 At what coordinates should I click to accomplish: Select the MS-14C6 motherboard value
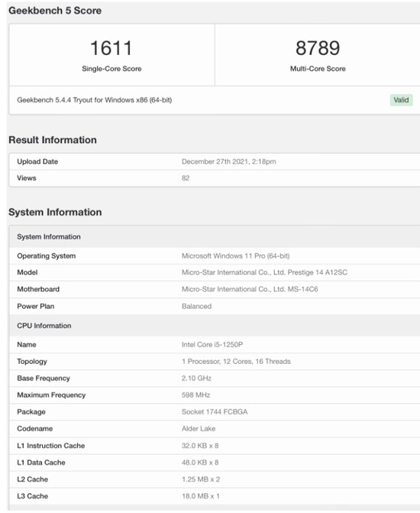coord(250,289)
